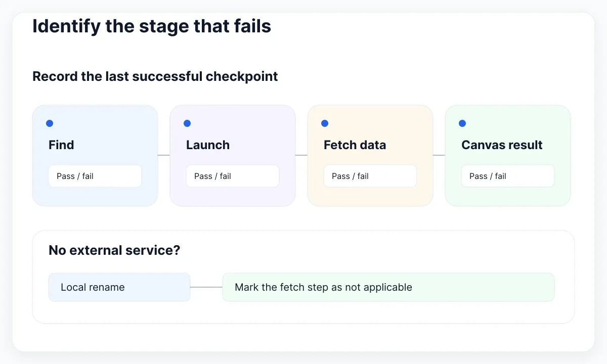Select the Canvas result stage title
Screen dimensions: 607x364
[502, 145]
